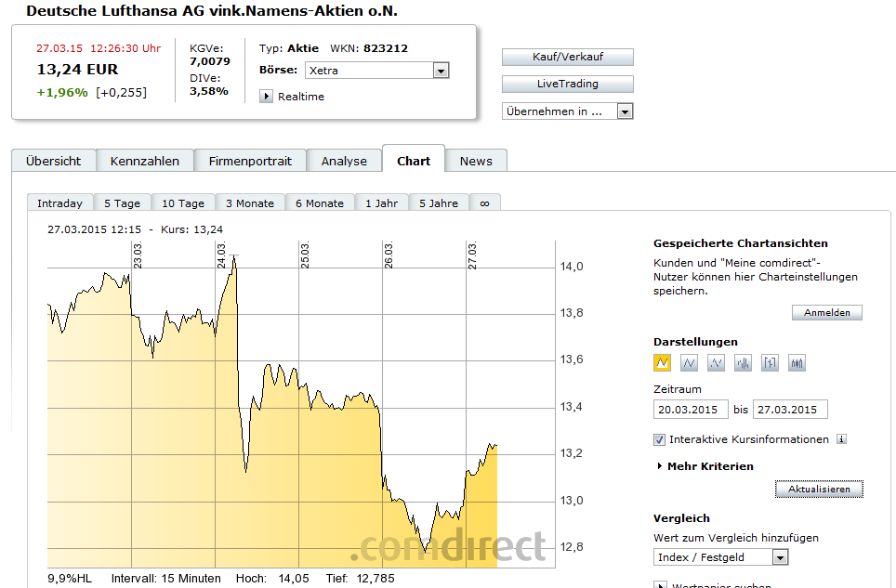Choose the dotted line chart style

(717, 363)
